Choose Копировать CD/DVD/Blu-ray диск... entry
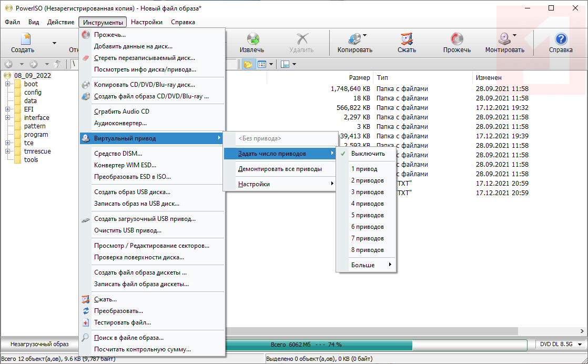This screenshot has height=364, width=588. (x=152, y=85)
